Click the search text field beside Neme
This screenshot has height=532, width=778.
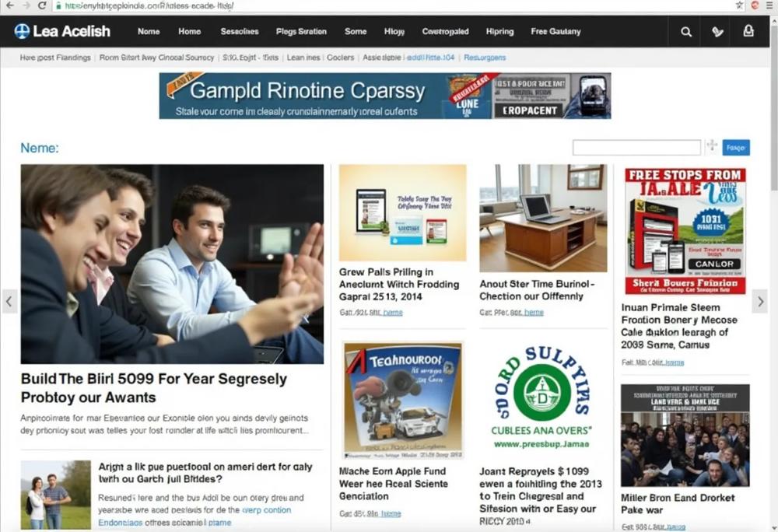coord(636,147)
